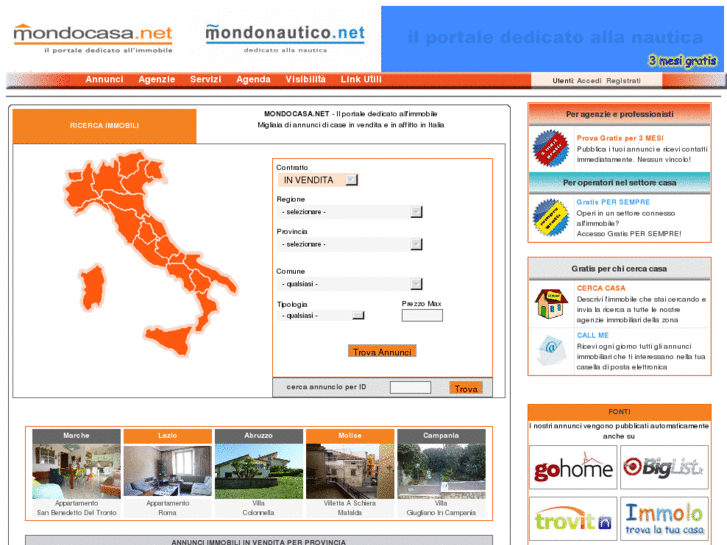Click the Immolo trova la tua casa logo
The image size is (727, 545).
[664, 519]
